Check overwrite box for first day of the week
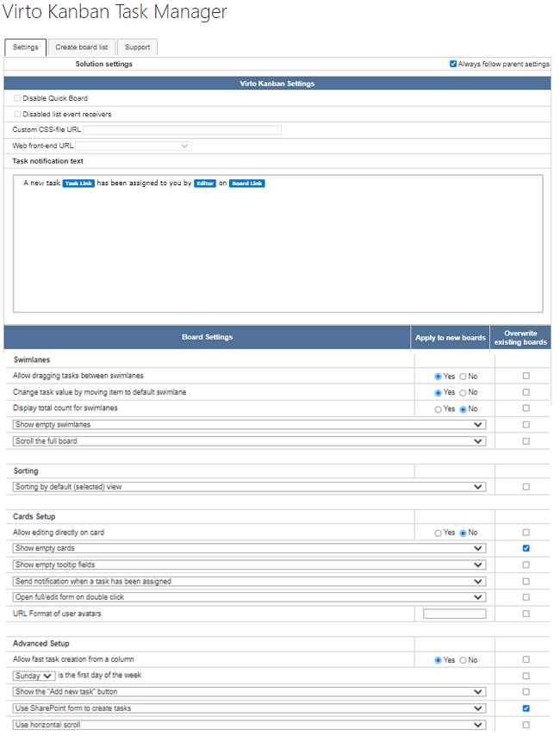 click(526, 676)
